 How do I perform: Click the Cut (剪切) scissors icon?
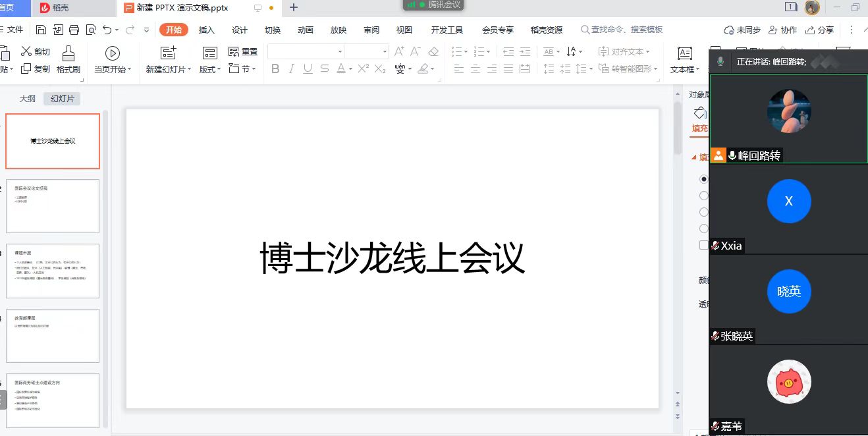(x=26, y=51)
